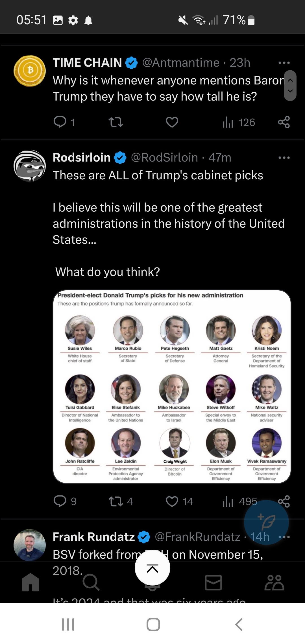Open the Communities tab
The image size is (305, 644).
pyautogui.click(x=274, y=582)
